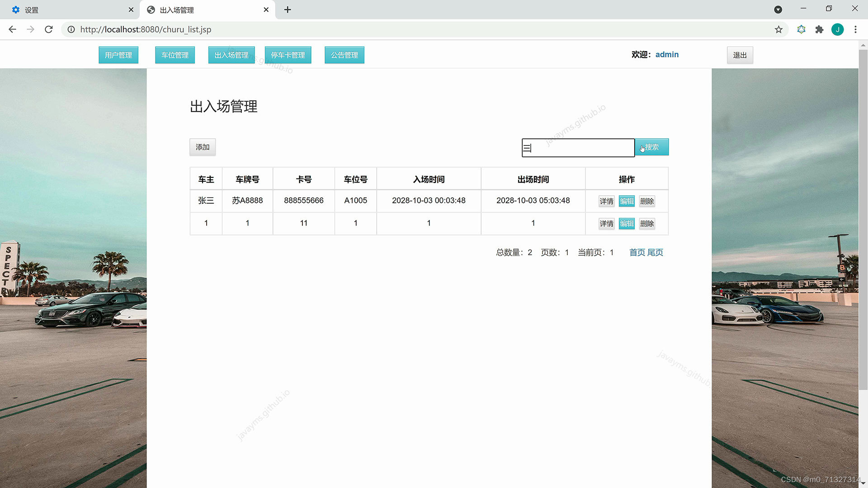
Task: Open 车位管理 menu
Action: (175, 55)
